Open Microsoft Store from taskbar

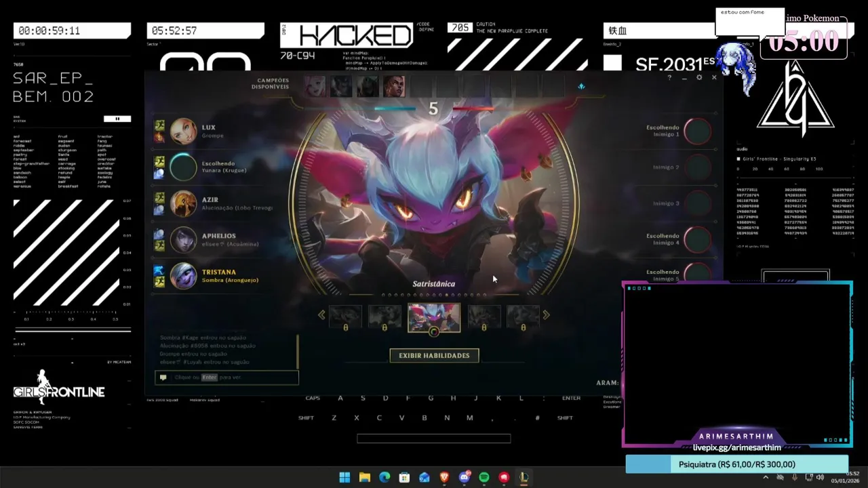(x=404, y=477)
